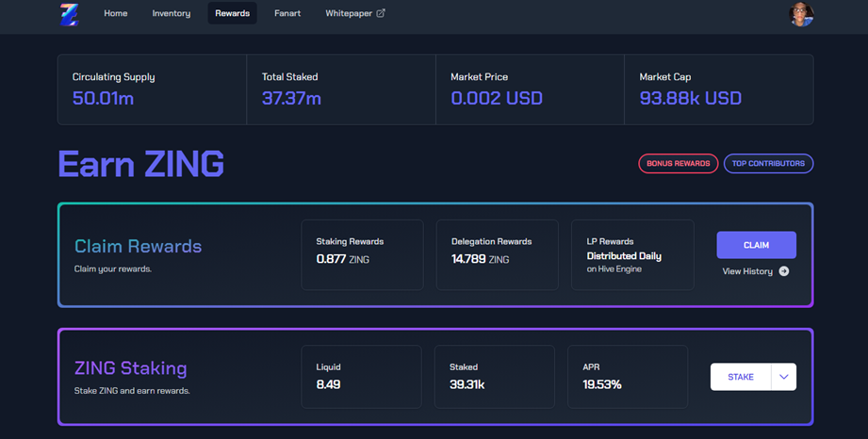Click the Z logo in the navbar
Image resolution: width=868 pixels, height=439 pixels.
69,14
